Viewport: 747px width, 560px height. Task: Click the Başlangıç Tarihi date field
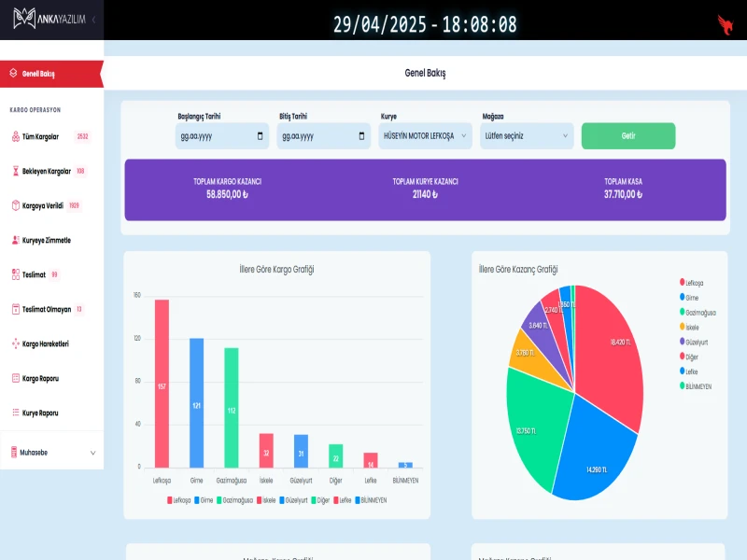tap(220, 136)
